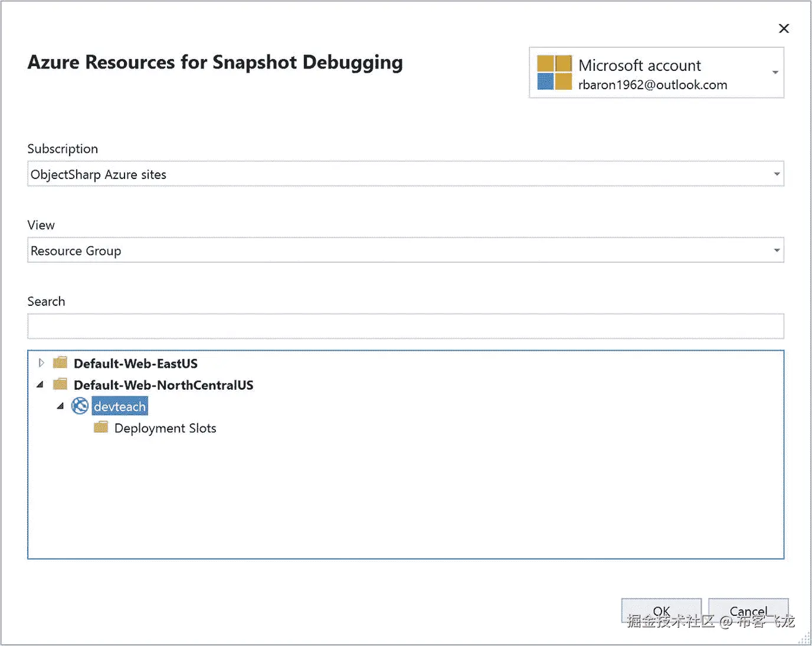Confirm with the OK button
This screenshot has height=646, width=812.
pos(661,611)
